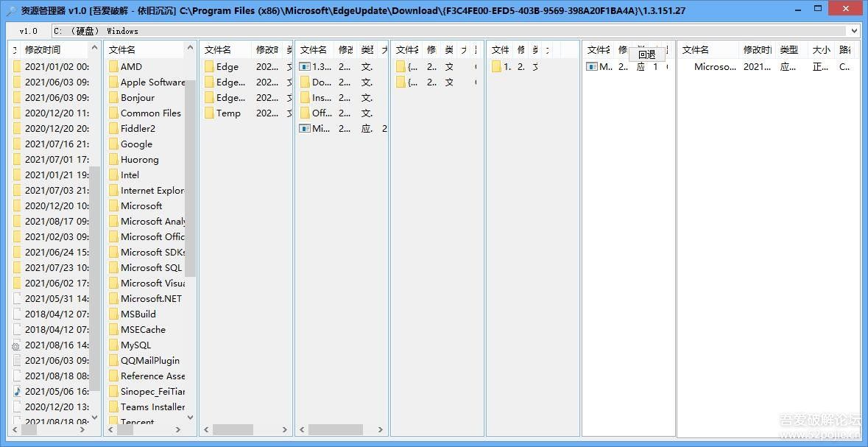Viewport: 868px width, 447px height.
Task: Open the drive path dropdown arrow
Action: coord(855,31)
